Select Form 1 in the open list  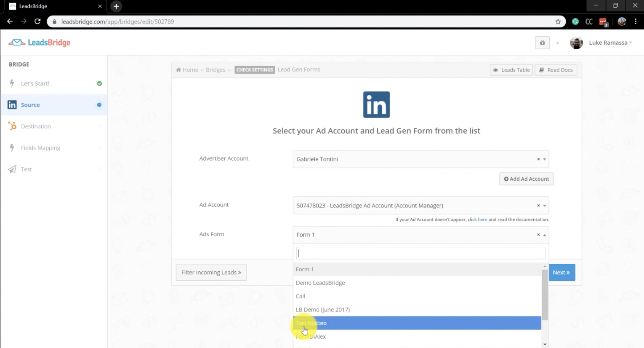(417, 269)
